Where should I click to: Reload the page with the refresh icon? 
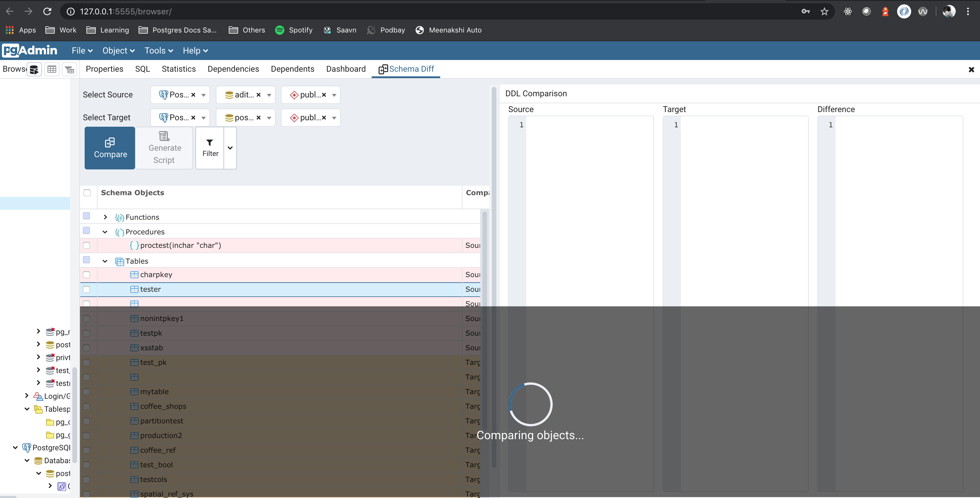[x=47, y=11]
